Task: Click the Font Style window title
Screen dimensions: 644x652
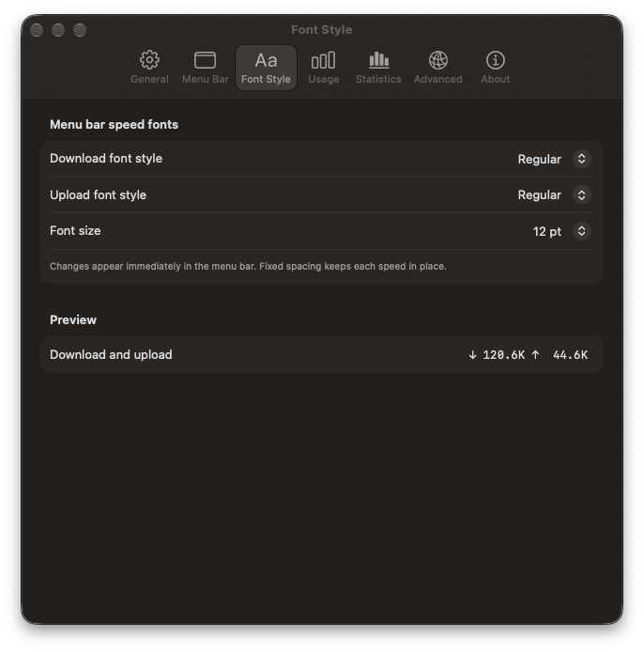Action: 322,30
